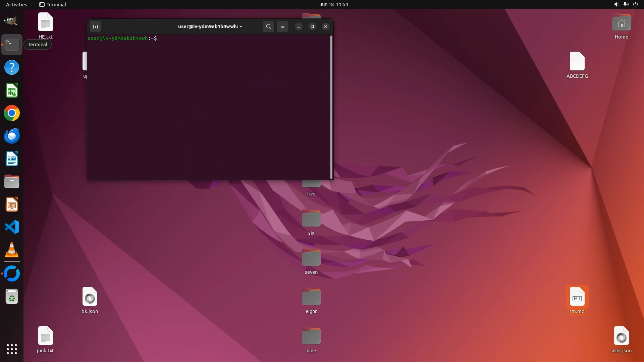
Task: Open the Activities overview
Action: pos(16,4)
